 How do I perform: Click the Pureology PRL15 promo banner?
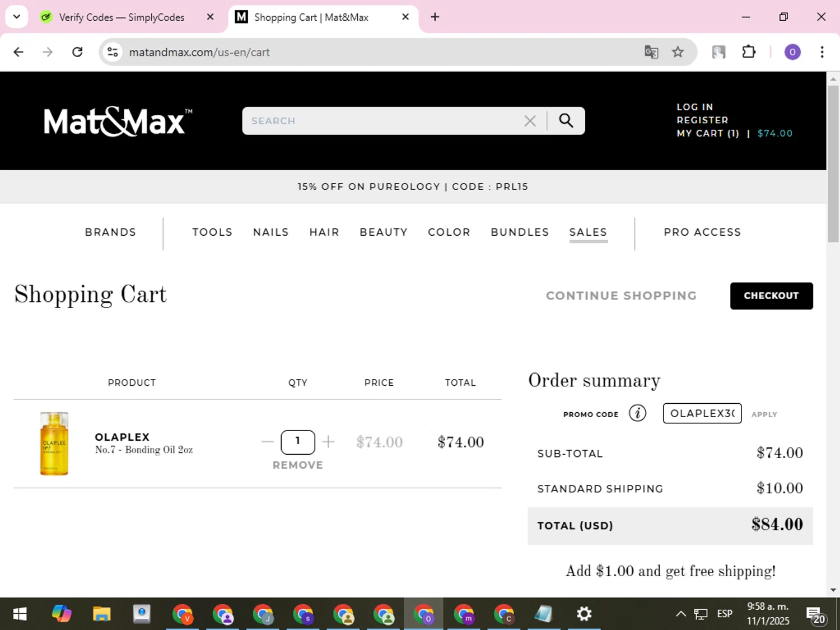[413, 186]
